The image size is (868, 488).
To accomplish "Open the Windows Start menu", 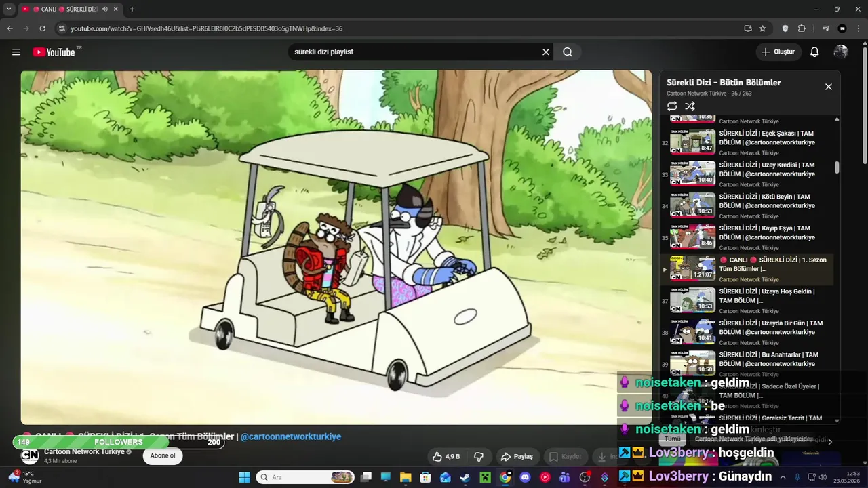I will (x=244, y=477).
